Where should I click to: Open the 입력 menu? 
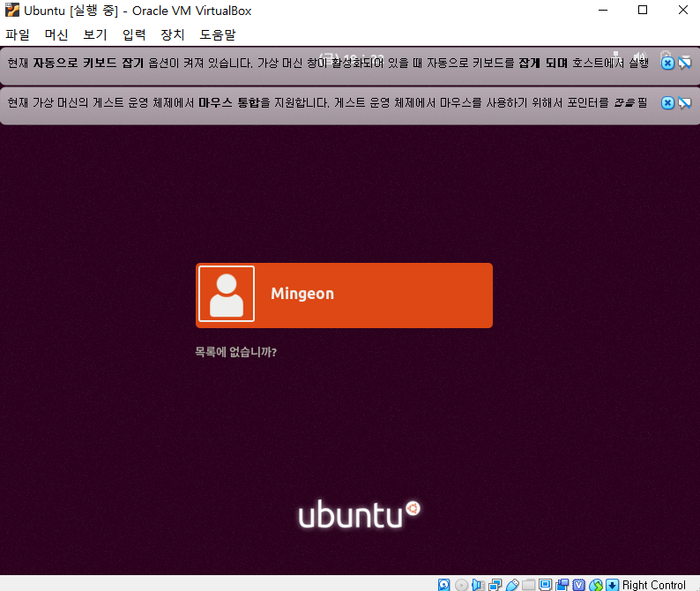pyautogui.click(x=134, y=35)
